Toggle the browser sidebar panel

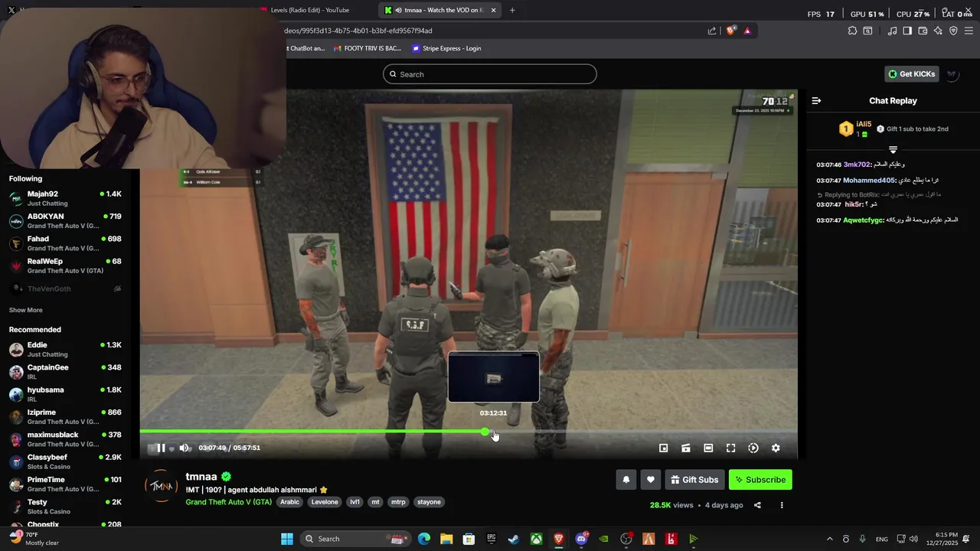(907, 31)
